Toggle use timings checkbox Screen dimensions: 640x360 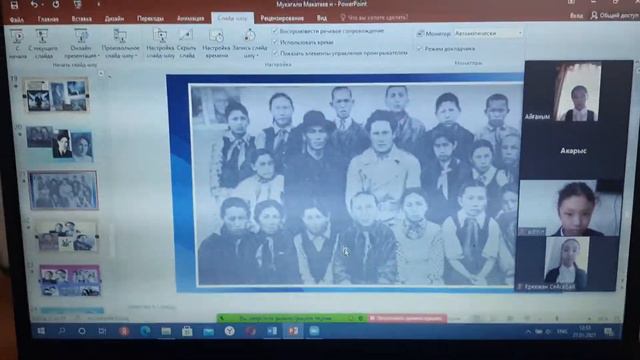coord(276,42)
